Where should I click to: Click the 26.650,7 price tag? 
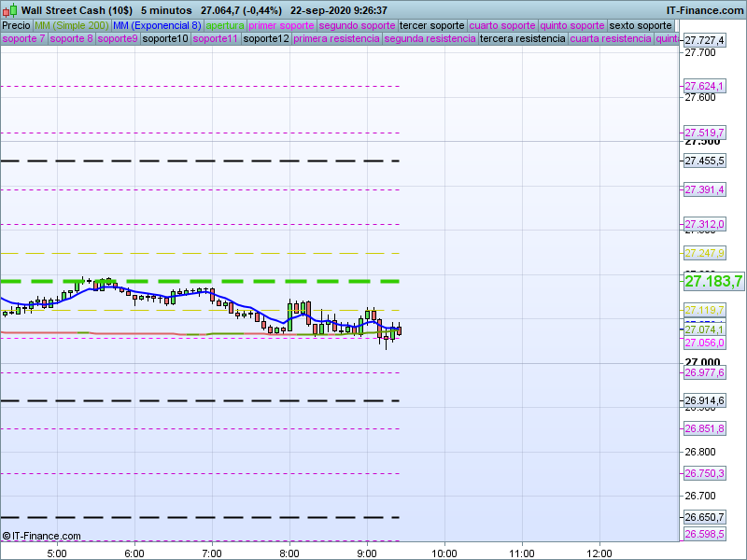(704, 517)
